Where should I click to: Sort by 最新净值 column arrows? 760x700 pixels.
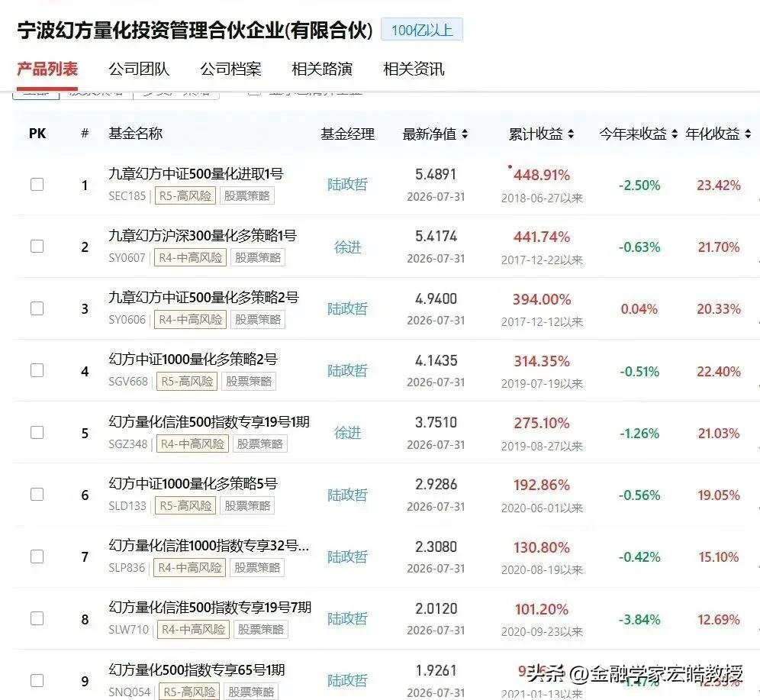(x=465, y=134)
